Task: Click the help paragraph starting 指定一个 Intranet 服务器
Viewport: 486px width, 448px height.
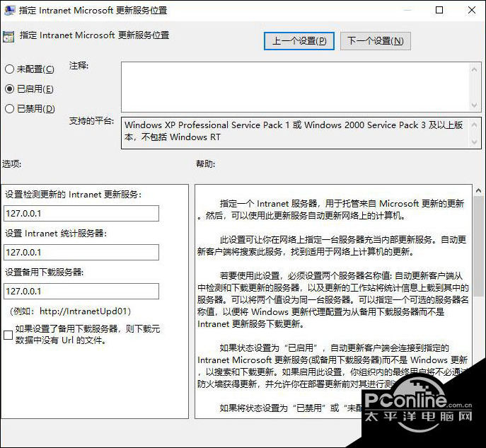Action: click(x=332, y=209)
